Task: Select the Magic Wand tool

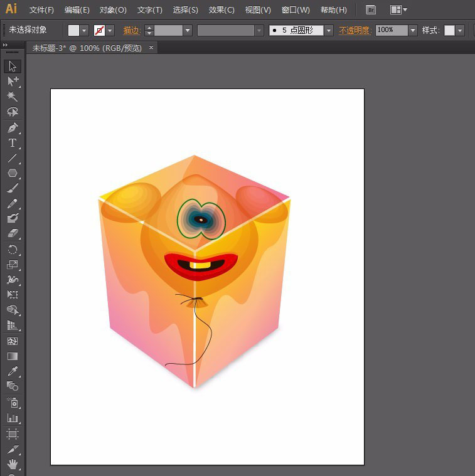Action: coord(13,97)
